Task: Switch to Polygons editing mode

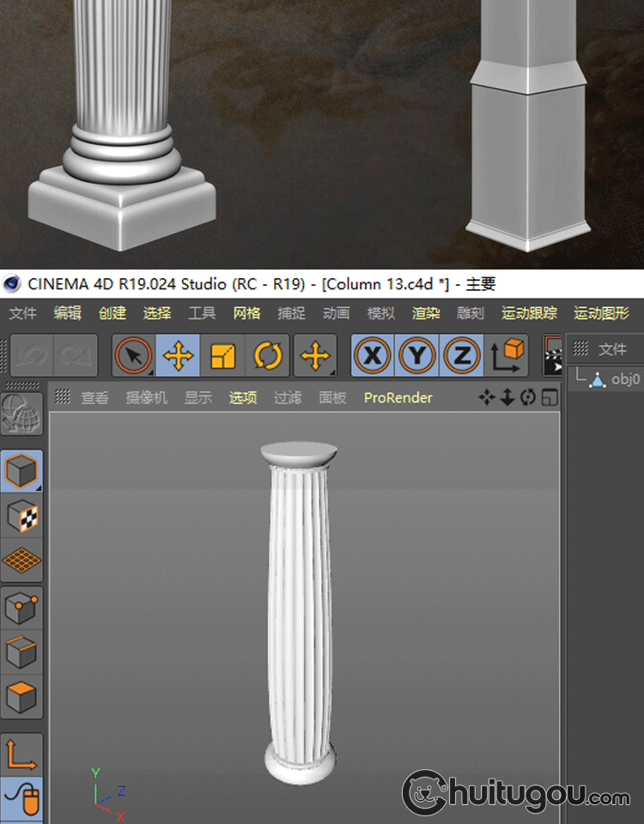Action: tap(21, 698)
